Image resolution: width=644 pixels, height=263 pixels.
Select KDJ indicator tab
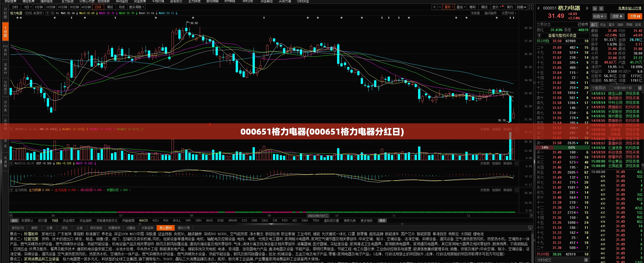tap(155, 221)
